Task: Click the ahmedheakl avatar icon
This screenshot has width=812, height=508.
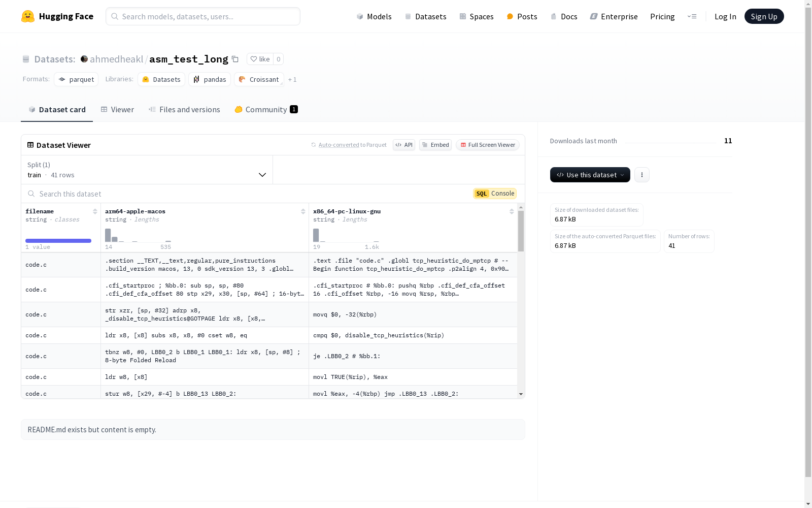Action: 84,59
